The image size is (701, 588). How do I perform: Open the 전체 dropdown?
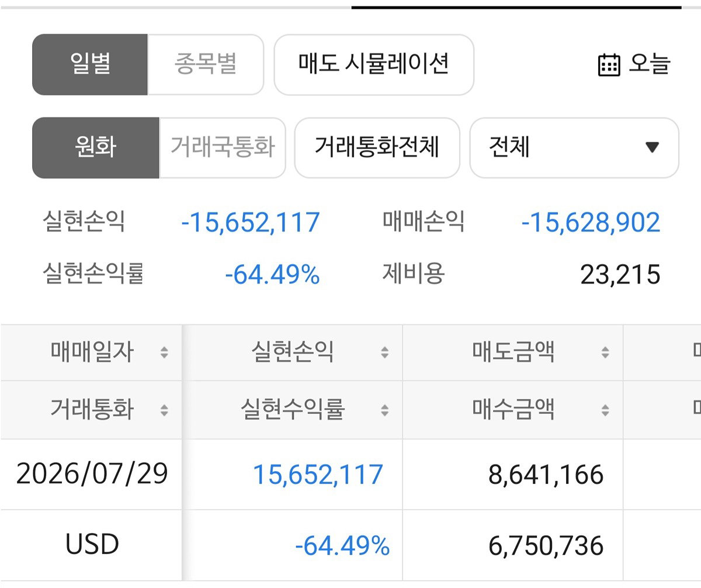[x=574, y=148]
